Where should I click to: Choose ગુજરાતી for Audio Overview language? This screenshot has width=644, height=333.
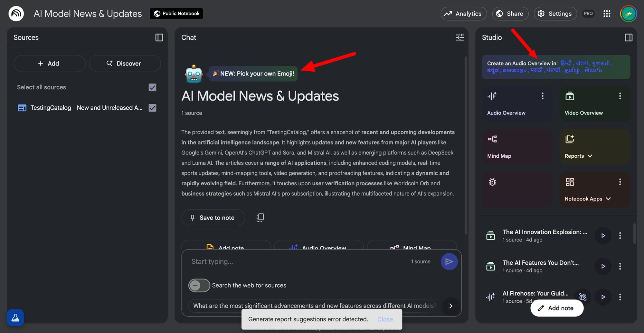coord(601,63)
